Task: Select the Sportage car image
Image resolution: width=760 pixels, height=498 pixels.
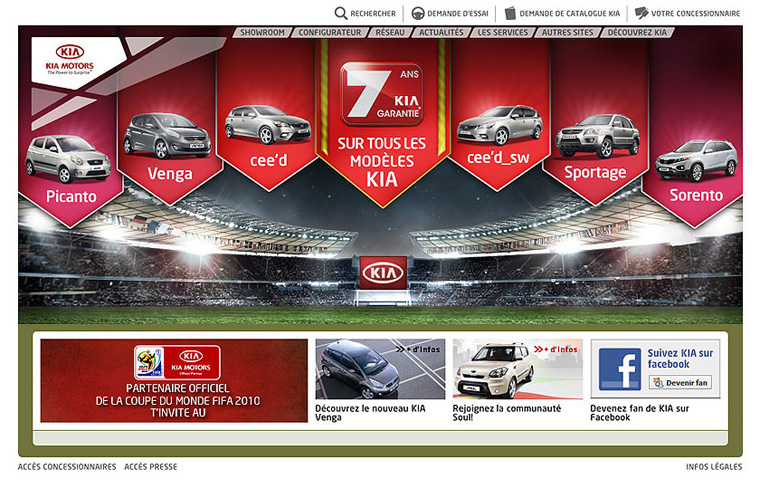Action: pos(598,136)
